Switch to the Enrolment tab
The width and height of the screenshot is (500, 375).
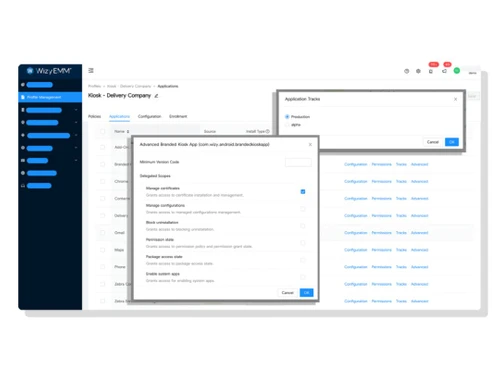pos(178,116)
